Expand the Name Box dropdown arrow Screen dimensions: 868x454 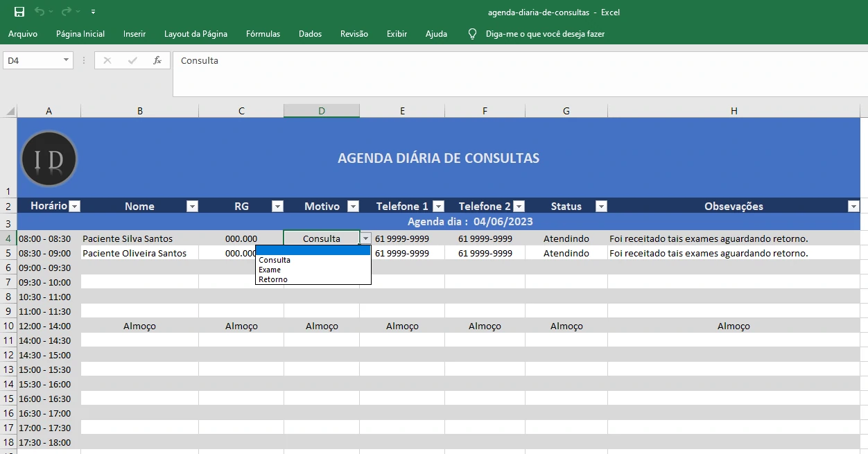click(x=67, y=60)
